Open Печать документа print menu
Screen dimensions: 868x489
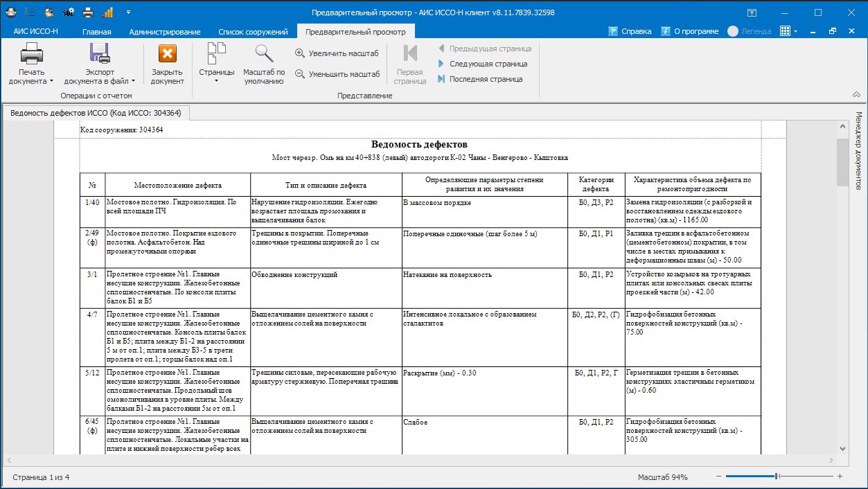click(x=31, y=64)
